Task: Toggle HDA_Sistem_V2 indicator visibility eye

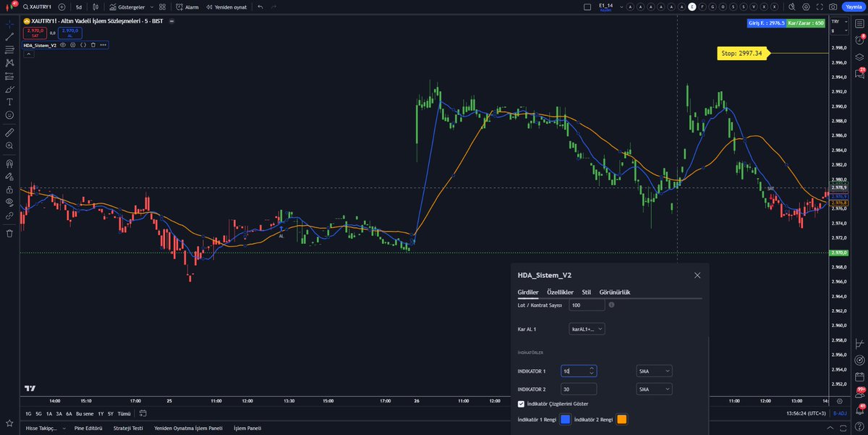Action: pos(63,45)
